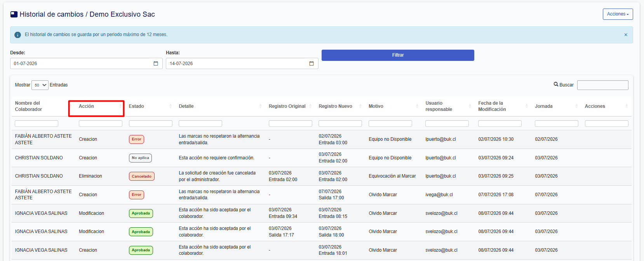Screen dimensions: 644x261
Task: Click the Acciones column header in table
Action: pyautogui.click(x=606, y=106)
